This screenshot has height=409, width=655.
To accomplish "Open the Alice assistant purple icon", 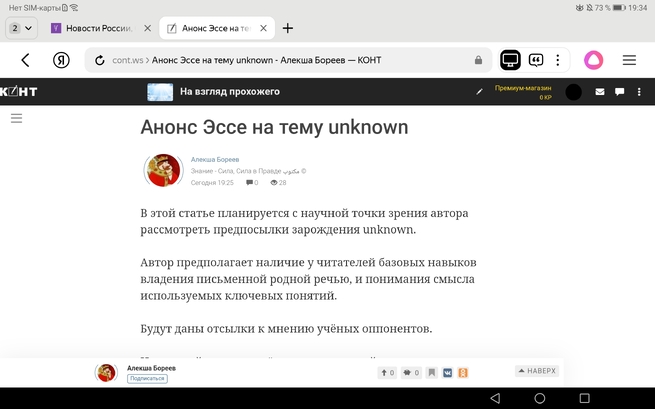I will point(594,60).
